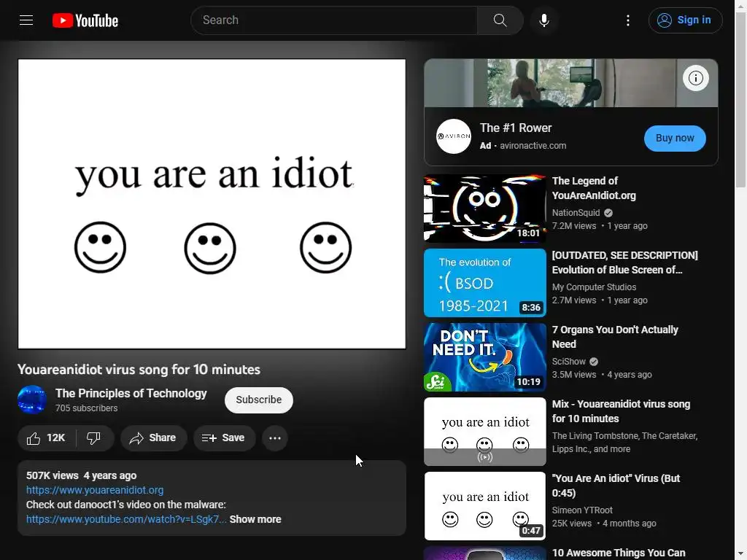The height and width of the screenshot is (560, 747).
Task: Dislike the video with thumbs down
Action: 94,438
